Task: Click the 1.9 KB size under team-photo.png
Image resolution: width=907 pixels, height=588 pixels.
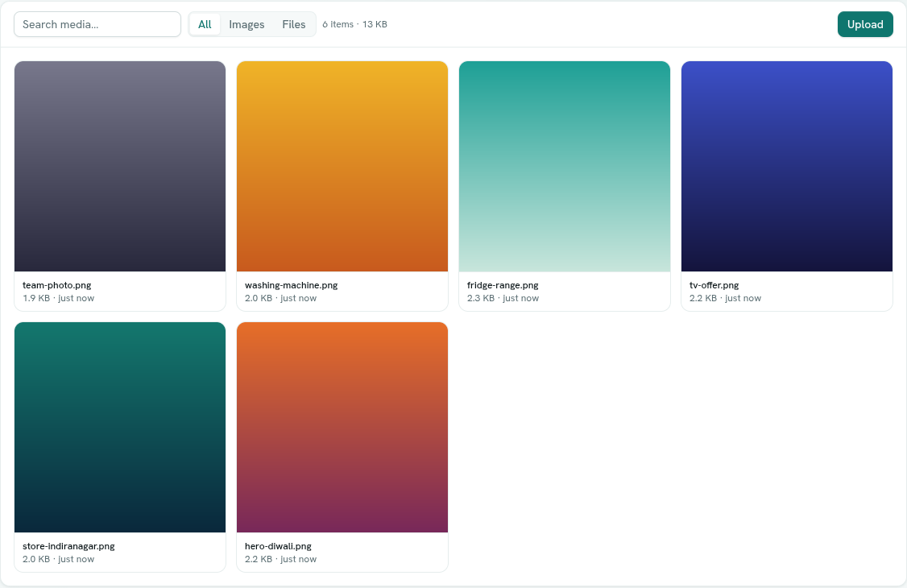Action: click(x=36, y=298)
